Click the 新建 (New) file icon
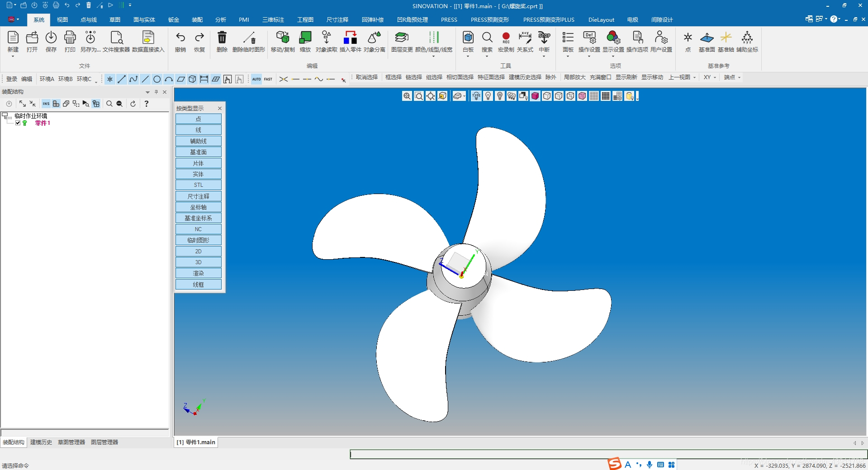The image size is (868, 470). pyautogui.click(x=13, y=38)
